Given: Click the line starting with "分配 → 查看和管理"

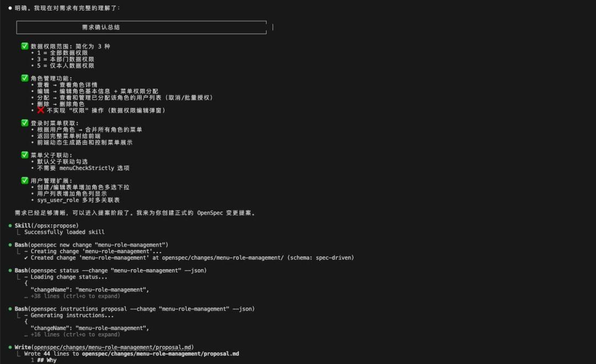Looking at the screenshot, I should click(125, 98).
